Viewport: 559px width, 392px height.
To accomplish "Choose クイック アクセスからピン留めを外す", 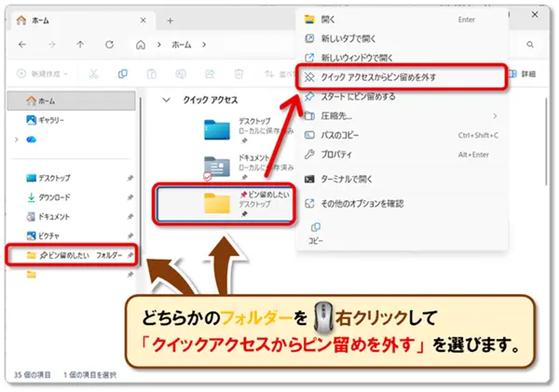I will tap(402, 76).
